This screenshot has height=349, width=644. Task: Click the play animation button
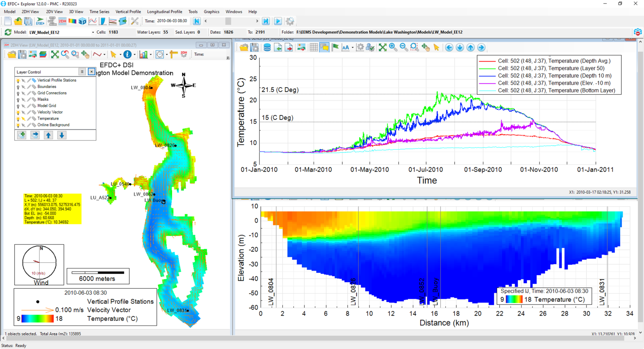tap(278, 21)
